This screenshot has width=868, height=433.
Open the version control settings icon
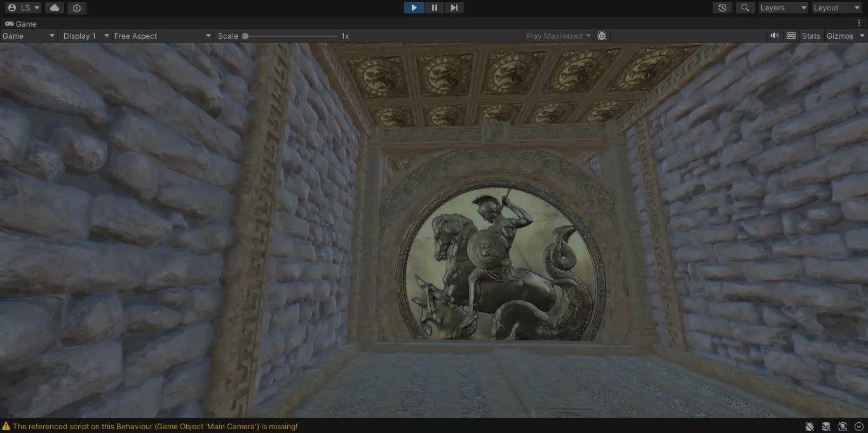(x=77, y=8)
